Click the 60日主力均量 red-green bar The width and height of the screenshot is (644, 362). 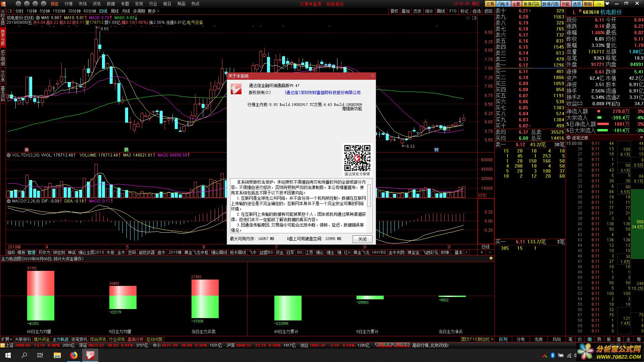[x=41, y=296]
